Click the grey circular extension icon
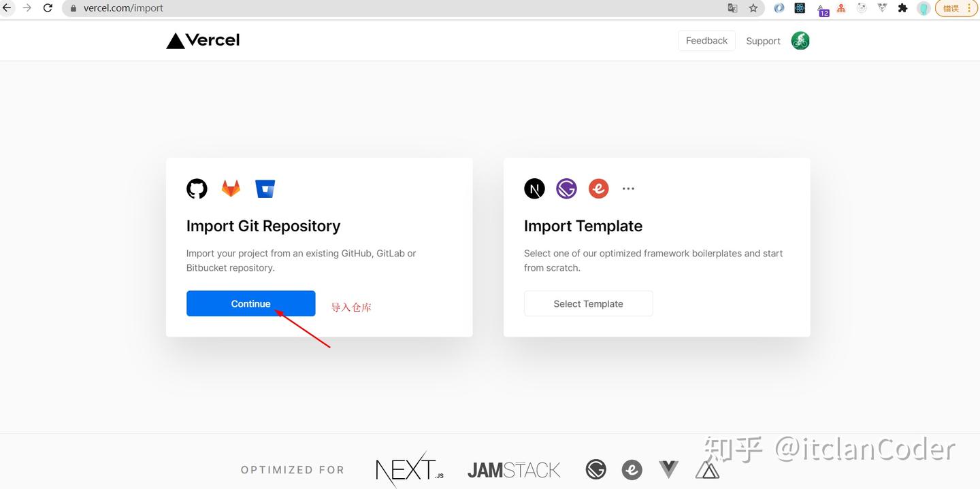Viewport: 980px width, 489px height. tap(862, 8)
